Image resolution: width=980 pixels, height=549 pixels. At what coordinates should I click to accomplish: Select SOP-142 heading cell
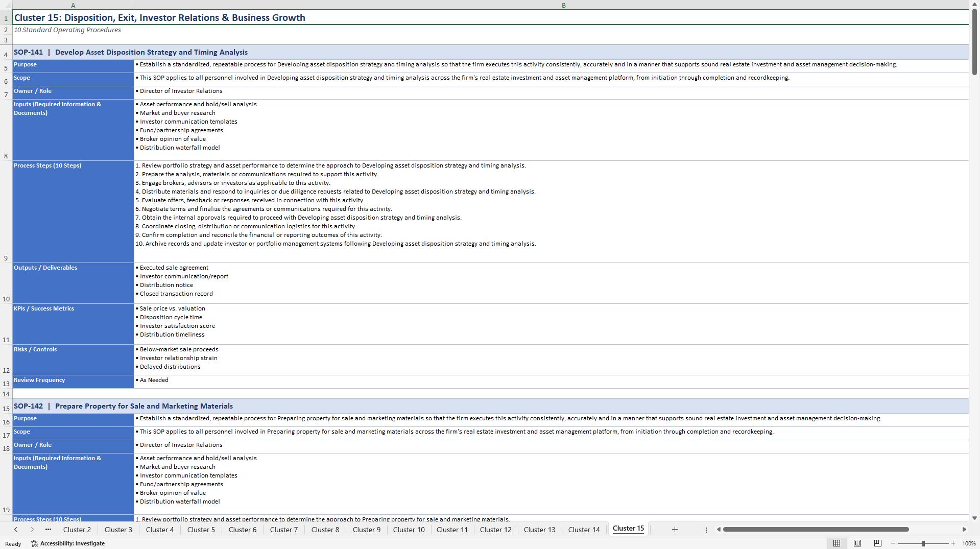[490, 406]
